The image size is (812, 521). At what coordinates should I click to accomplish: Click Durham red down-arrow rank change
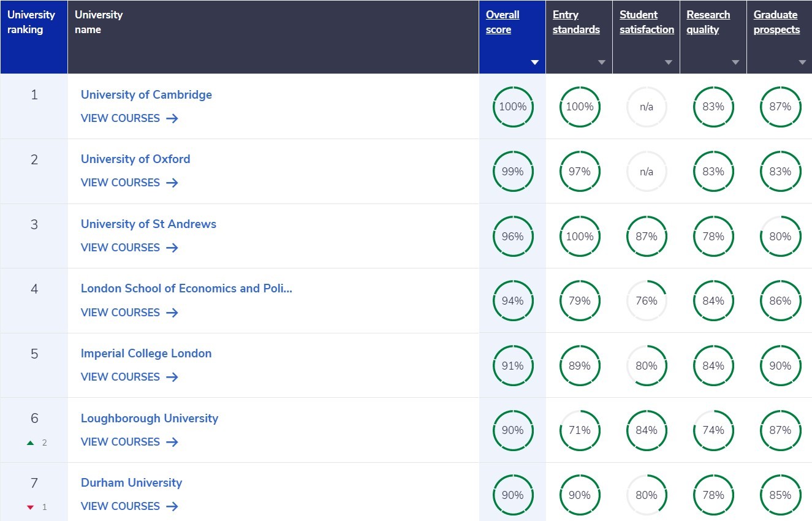31,508
